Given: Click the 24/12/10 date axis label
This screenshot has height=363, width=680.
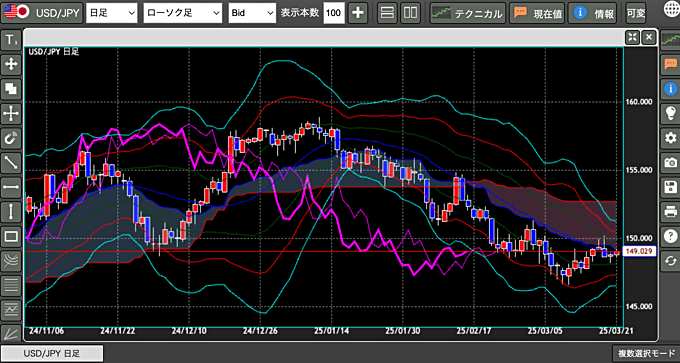Looking at the screenshot, I should (189, 330).
